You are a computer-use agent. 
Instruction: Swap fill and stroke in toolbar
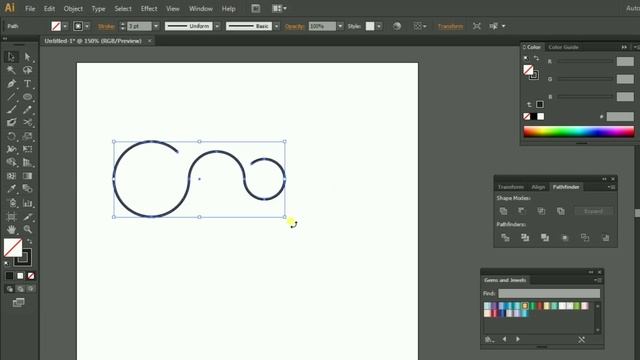[x=29, y=241]
